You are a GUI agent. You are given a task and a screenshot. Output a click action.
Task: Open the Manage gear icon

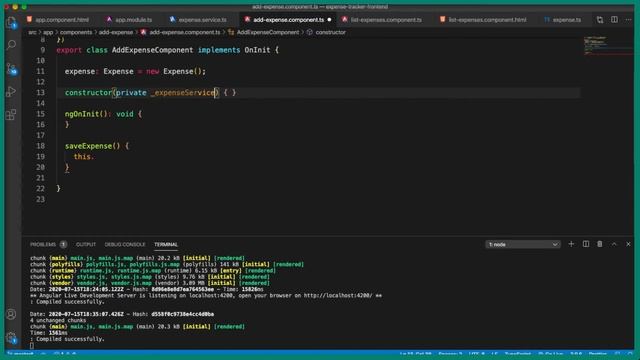[x=11, y=338]
